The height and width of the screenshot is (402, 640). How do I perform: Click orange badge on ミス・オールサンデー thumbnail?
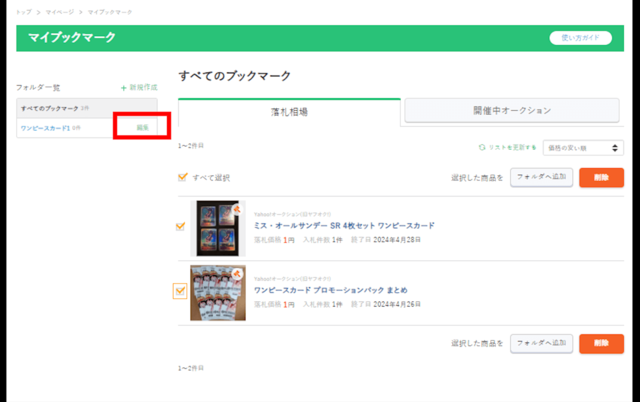coord(237,208)
